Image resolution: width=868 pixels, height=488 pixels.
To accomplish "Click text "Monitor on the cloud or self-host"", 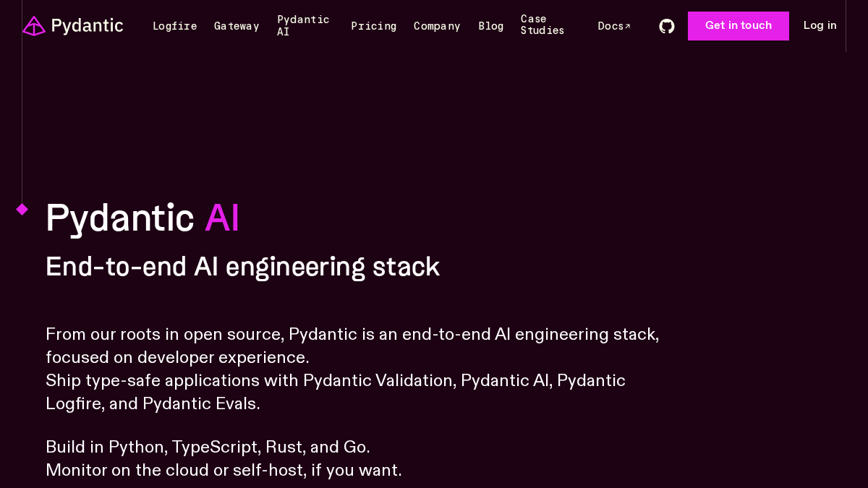I will point(176,470).
